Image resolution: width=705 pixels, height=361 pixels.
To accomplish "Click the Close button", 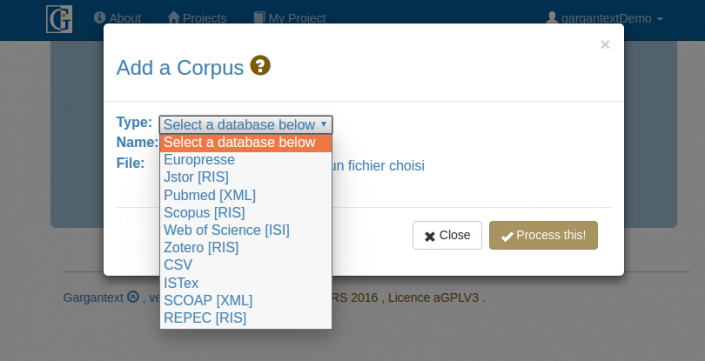I will tap(447, 235).
